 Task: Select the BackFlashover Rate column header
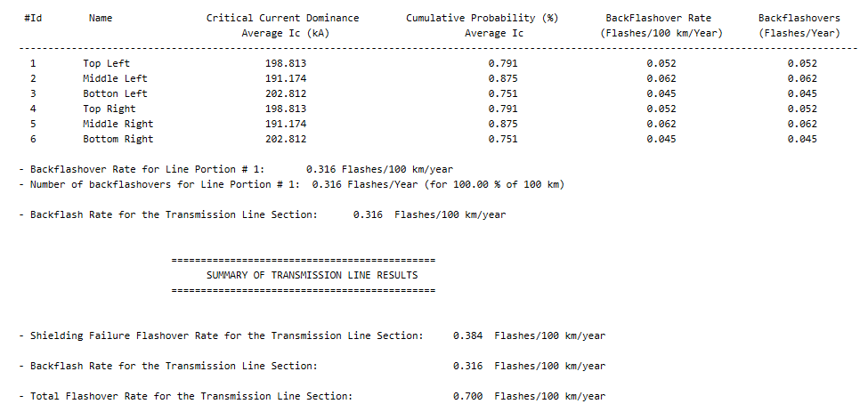[x=658, y=19]
